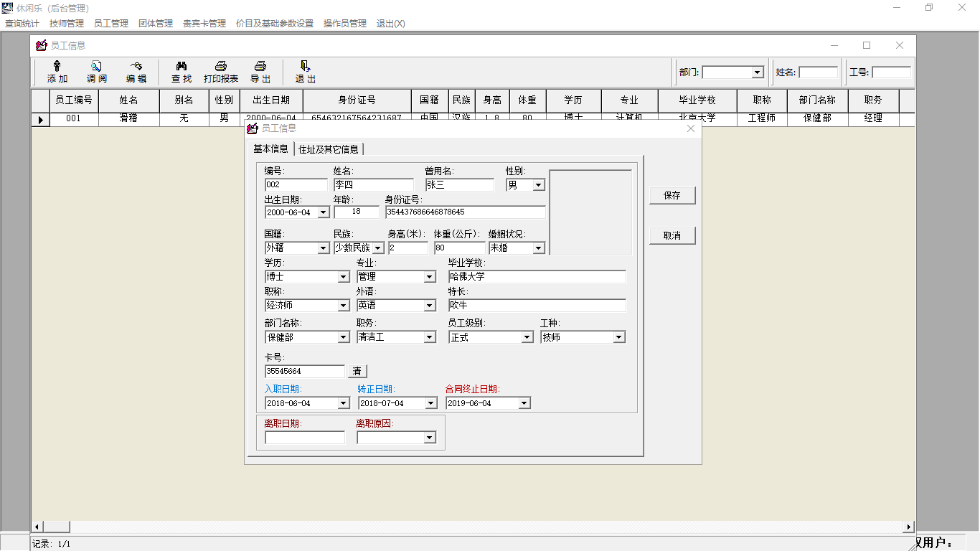This screenshot has height=551, width=980.
Task: Open the 转正日期 date dropdown
Action: (431, 403)
